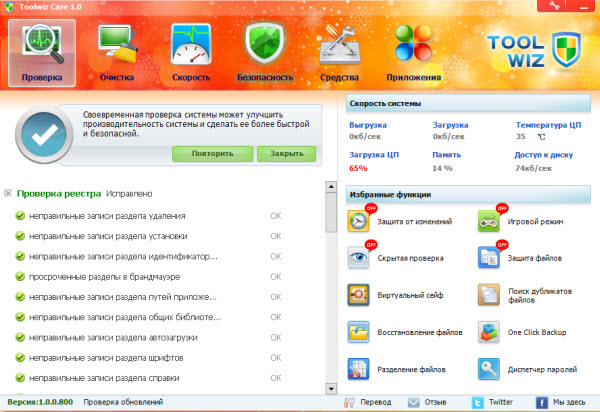Click the Избранные функции panel header
Viewport: 600px width, 412px height.
[468, 194]
